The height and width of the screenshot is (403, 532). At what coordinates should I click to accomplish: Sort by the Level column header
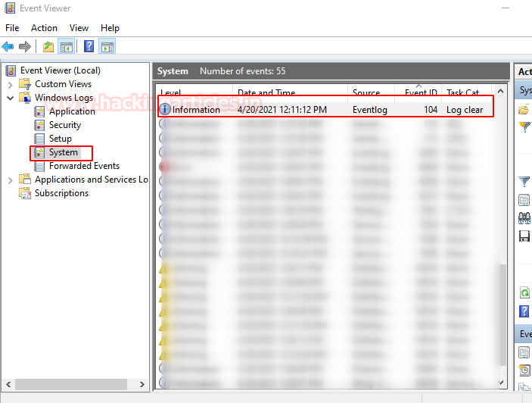pos(171,92)
